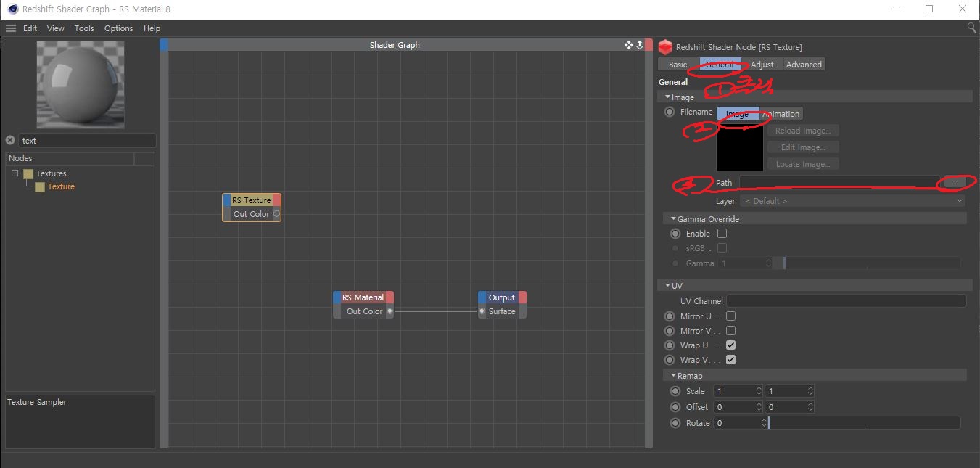The image size is (980, 468).
Task: Click the Edit Image button
Action: pyautogui.click(x=803, y=147)
